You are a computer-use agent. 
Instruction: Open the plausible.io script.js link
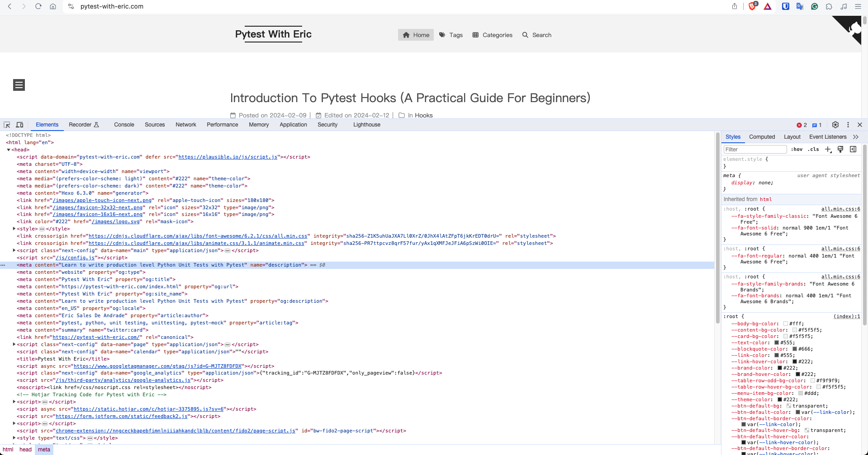(228, 157)
